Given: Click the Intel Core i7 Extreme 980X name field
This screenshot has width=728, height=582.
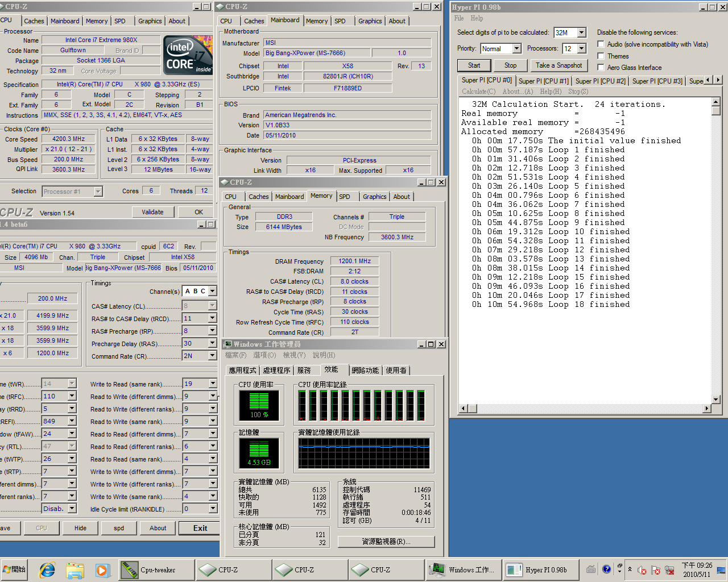Looking at the screenshot, I should (101, 40).
